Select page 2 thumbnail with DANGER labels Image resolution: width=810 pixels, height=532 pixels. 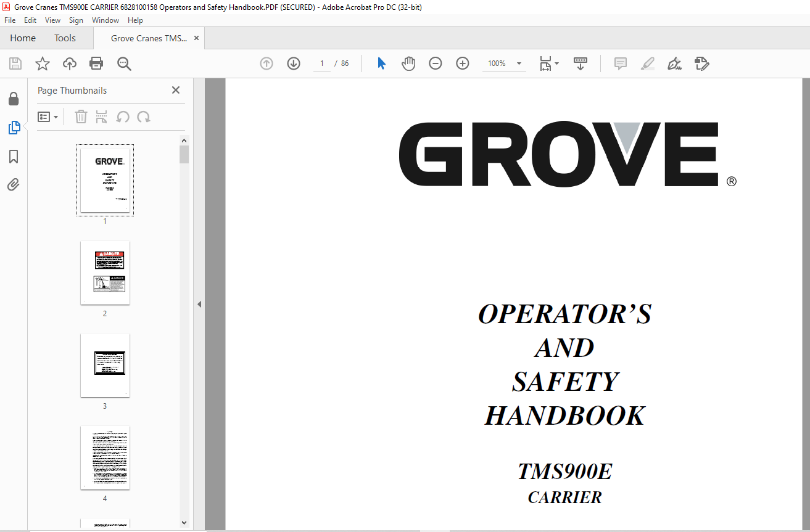tap(105, 272)
